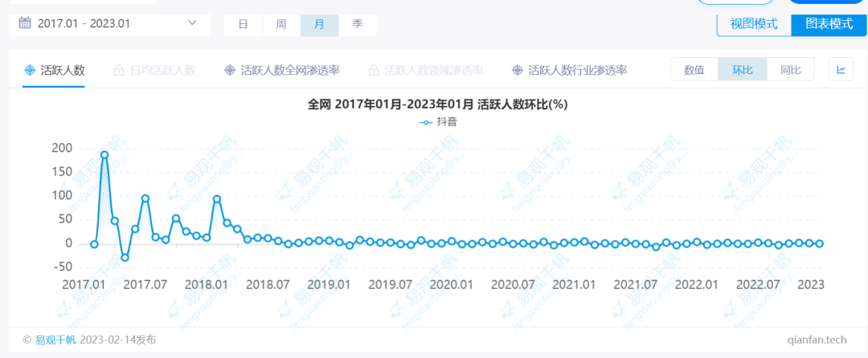The height and width of the screenshot is (358, 868).
Task: Click the 活跃人数行业渗透率 metric icon
Action: tap(517, 71)
